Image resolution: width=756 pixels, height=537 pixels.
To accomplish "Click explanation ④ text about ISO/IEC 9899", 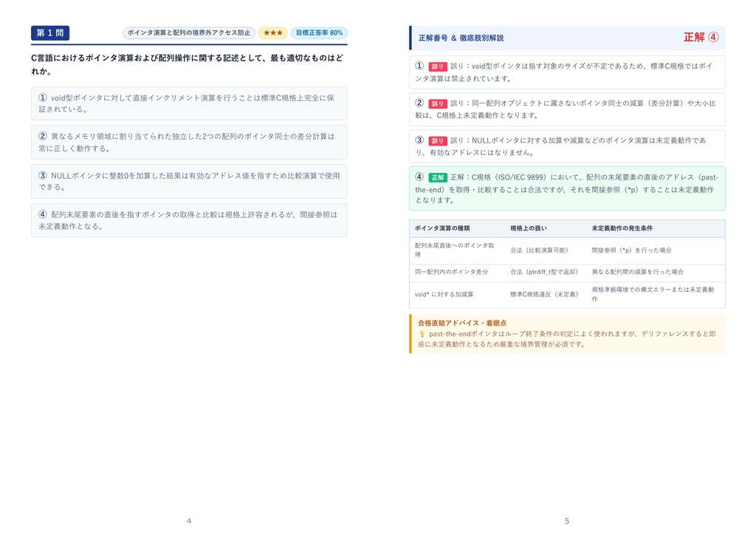I will [567, 188].
